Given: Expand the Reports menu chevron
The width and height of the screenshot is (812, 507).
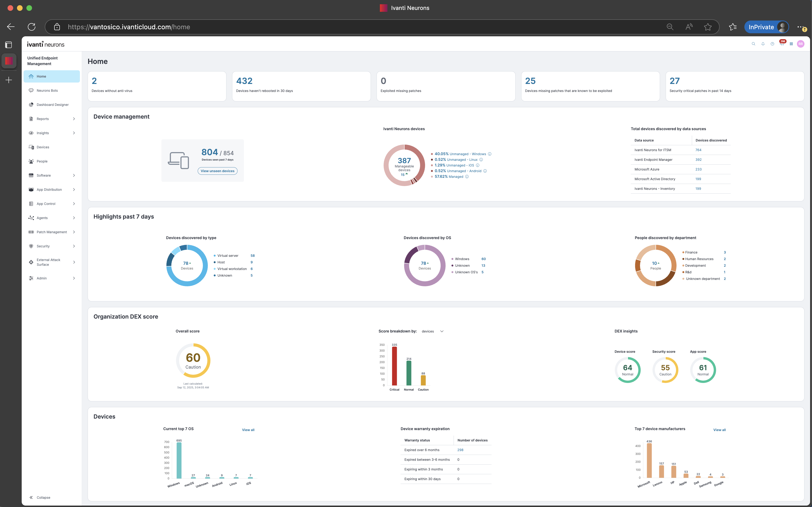Looking at the screenshot, I should (74, 119).
